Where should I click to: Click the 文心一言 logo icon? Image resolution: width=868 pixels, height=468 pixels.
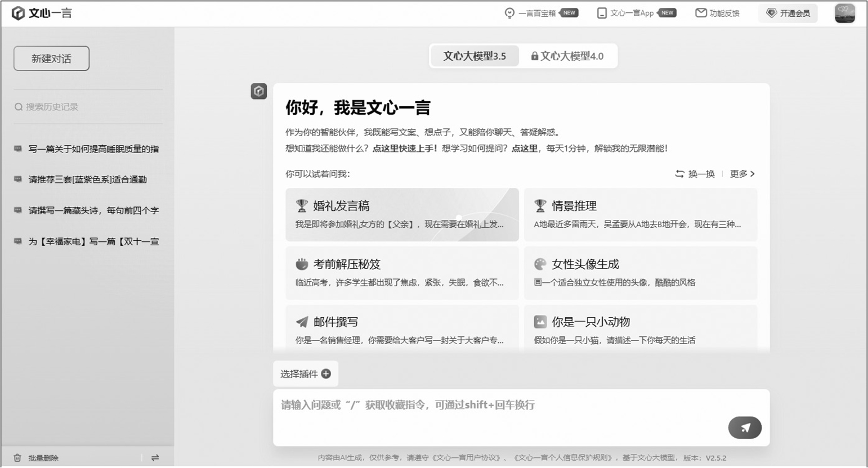(x=18, y=13)
